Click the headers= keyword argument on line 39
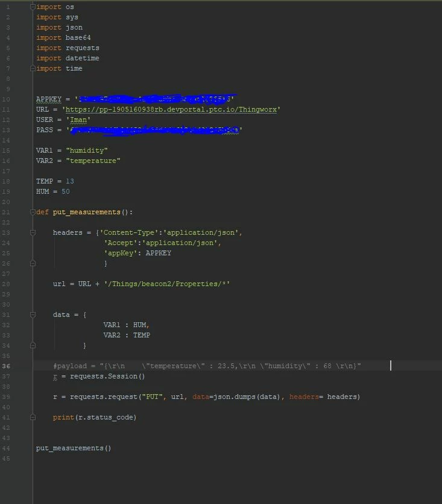The image size is (442, 504). (306, 397)
